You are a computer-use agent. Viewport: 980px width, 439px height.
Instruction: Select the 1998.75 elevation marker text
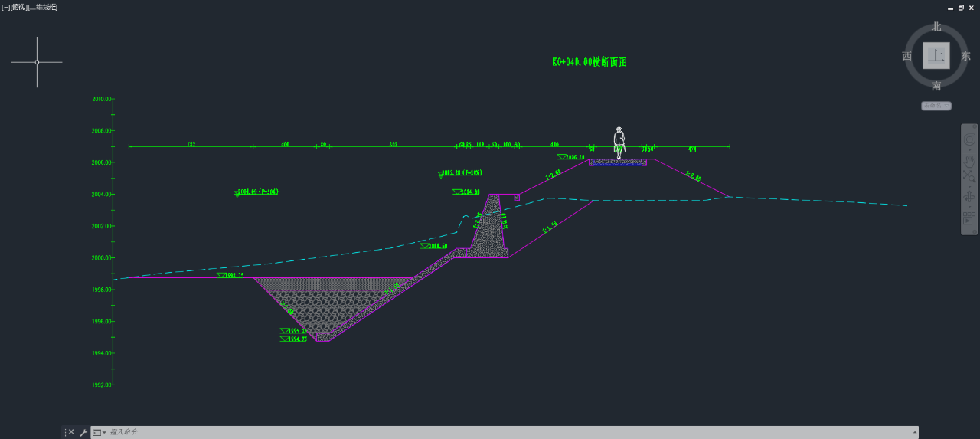click(235, 275)
